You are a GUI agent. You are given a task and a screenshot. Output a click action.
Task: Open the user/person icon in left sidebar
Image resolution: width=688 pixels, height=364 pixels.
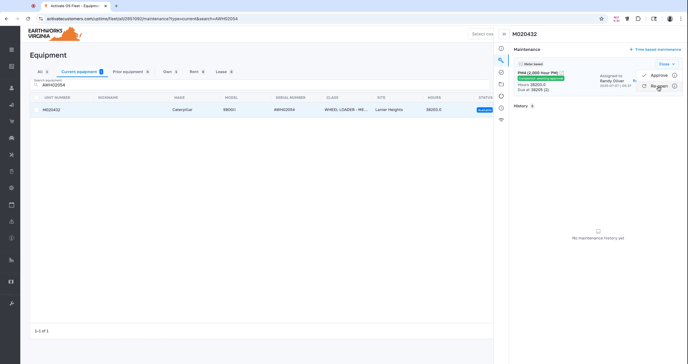pos(11,88)
